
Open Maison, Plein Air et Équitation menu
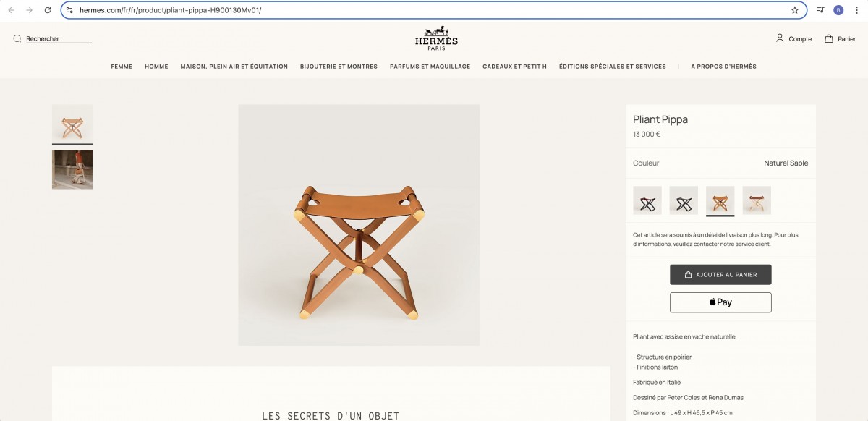click(x=234, y=67)
